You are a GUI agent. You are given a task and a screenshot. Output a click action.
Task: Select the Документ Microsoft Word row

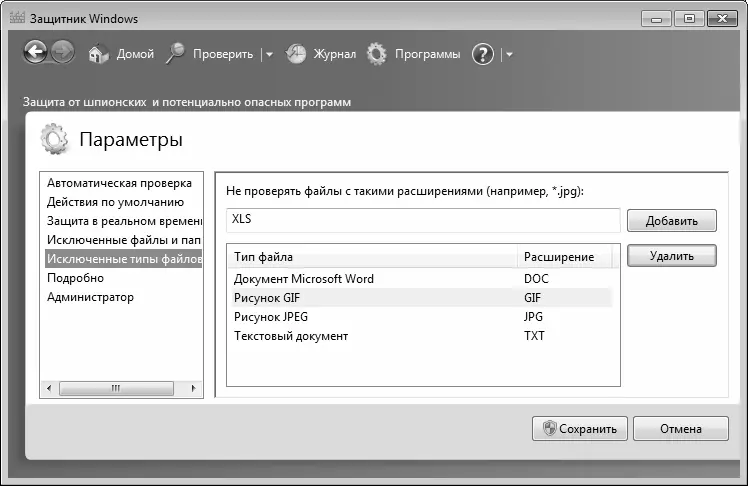point(422,279)
